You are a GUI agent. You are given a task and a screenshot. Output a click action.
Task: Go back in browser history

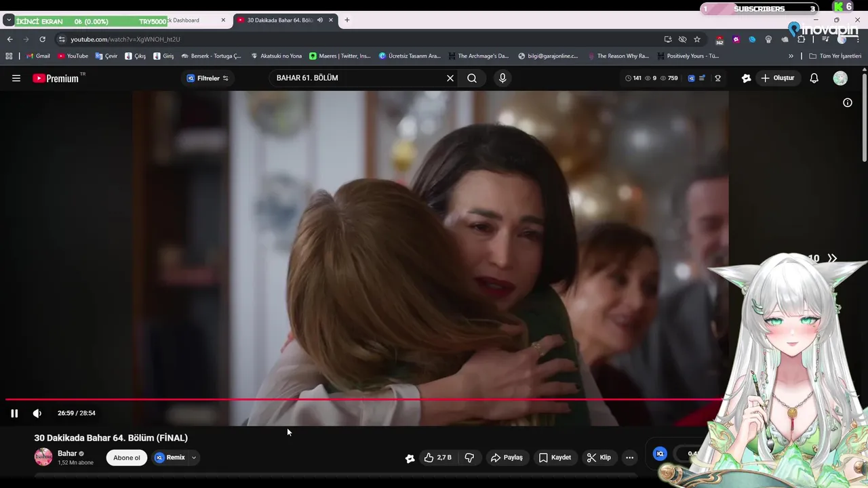click(x=9, y=39)
